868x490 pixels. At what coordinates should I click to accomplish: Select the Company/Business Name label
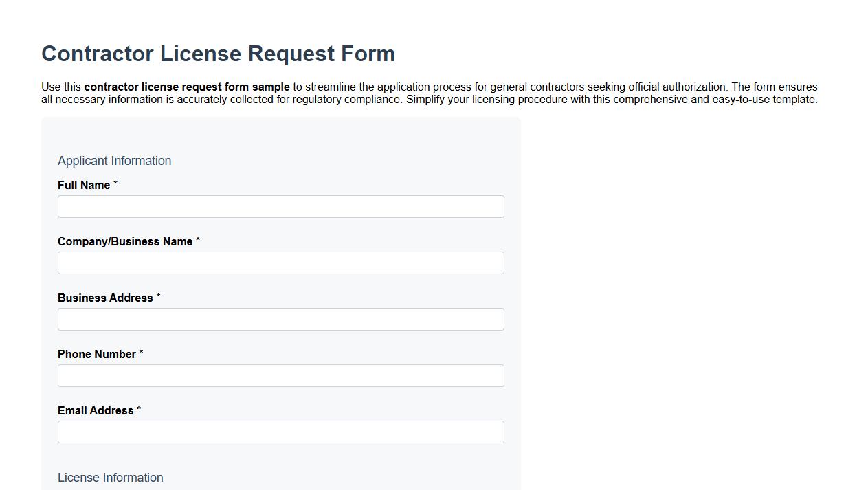124,241
